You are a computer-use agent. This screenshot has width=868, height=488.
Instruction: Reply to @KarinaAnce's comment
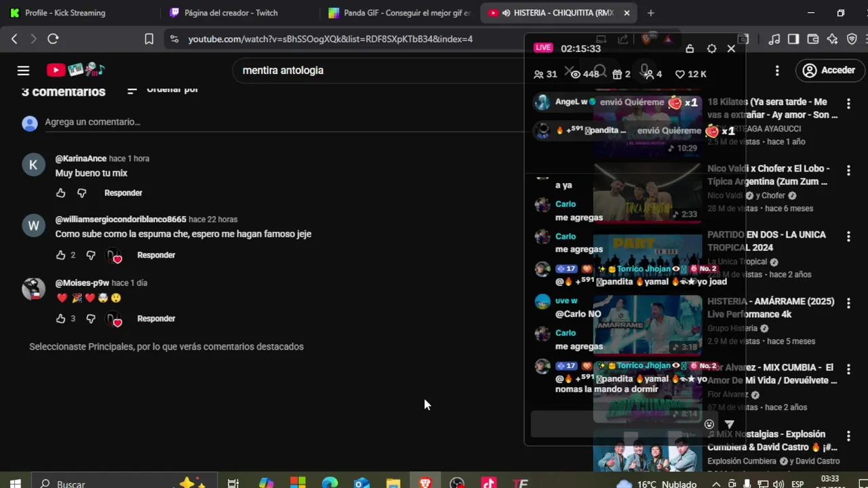point(123,193)
